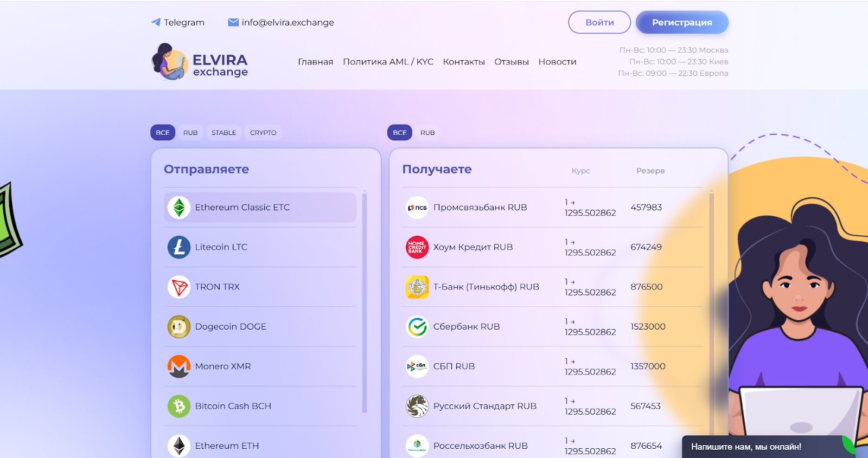Choose Промсвязьбанк RUB to receive

[x=552, y=208]
